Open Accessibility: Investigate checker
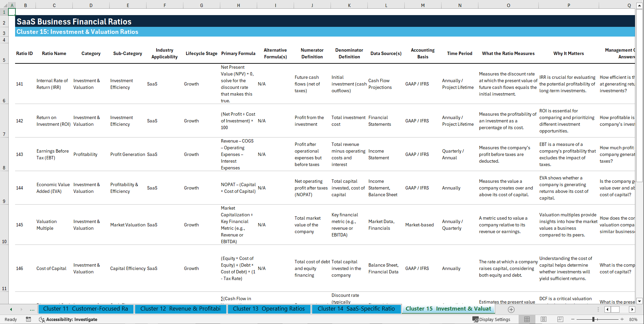The image size is (644, 324). pyautogui.click(x=68, y=319)
